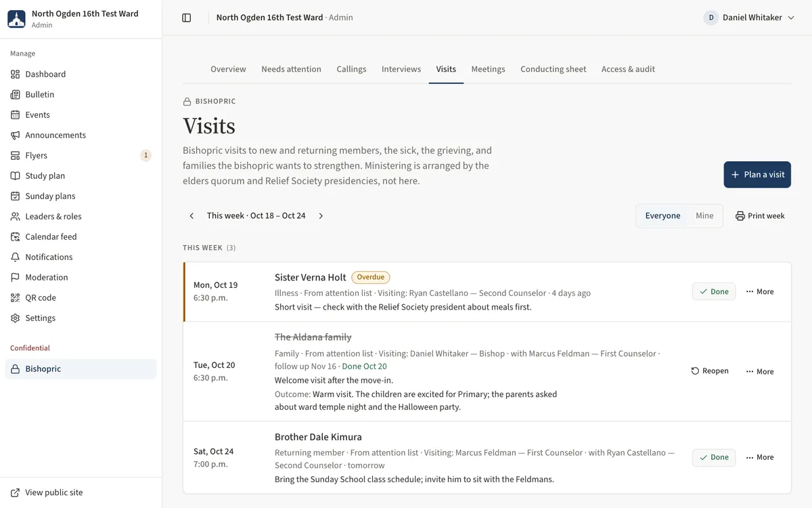Go to Events in sidebar

point(81,114)
